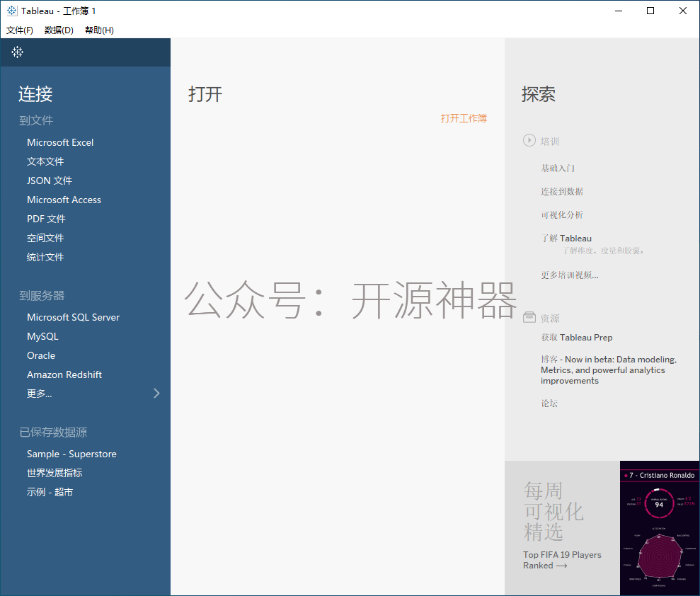This screenshot has height=596, width=700.
Task: Click the training play circle icon
Action: coord(529,140)
